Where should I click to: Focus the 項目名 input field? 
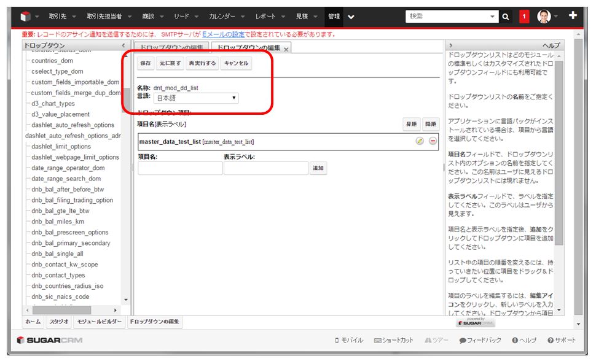click(x=180, y=168)
